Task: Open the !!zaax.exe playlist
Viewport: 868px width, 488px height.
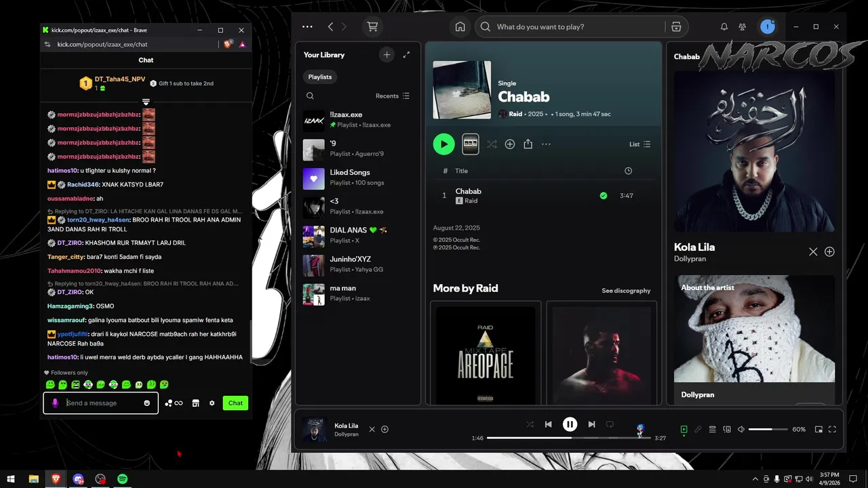Action: [x=357, y=120]
